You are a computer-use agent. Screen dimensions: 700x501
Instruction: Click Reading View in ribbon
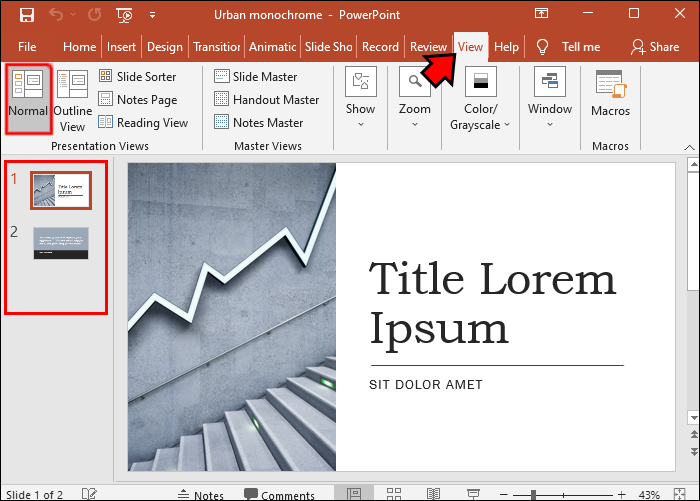pyautogui.click(x=143, y=123)
